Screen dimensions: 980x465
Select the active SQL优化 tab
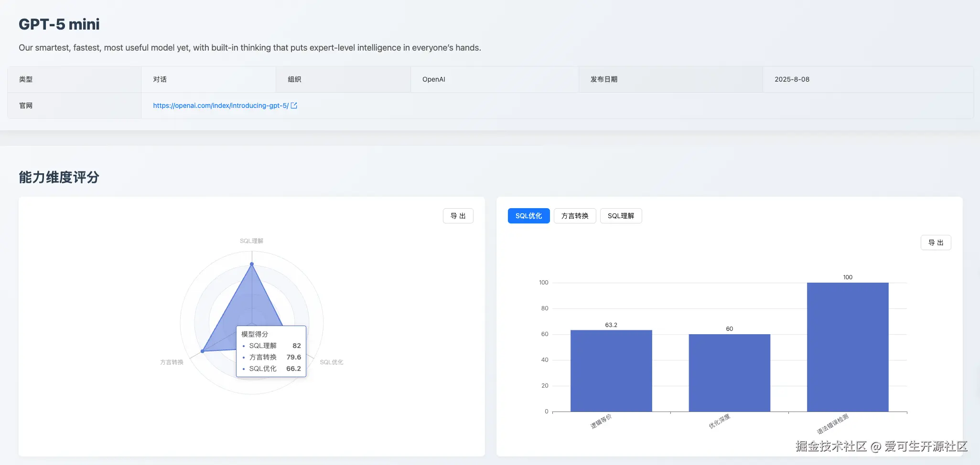[528, 216]
